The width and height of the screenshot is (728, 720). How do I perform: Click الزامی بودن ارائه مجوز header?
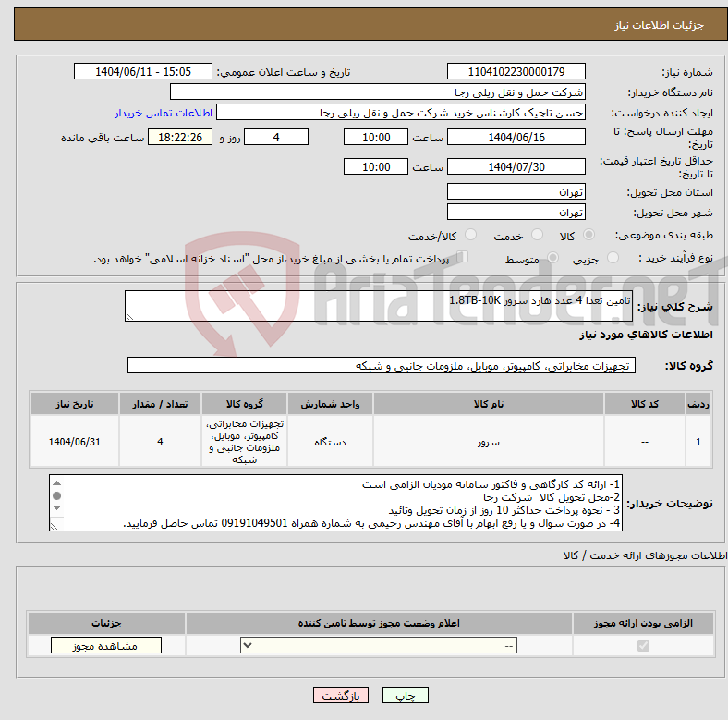point(643,623)
